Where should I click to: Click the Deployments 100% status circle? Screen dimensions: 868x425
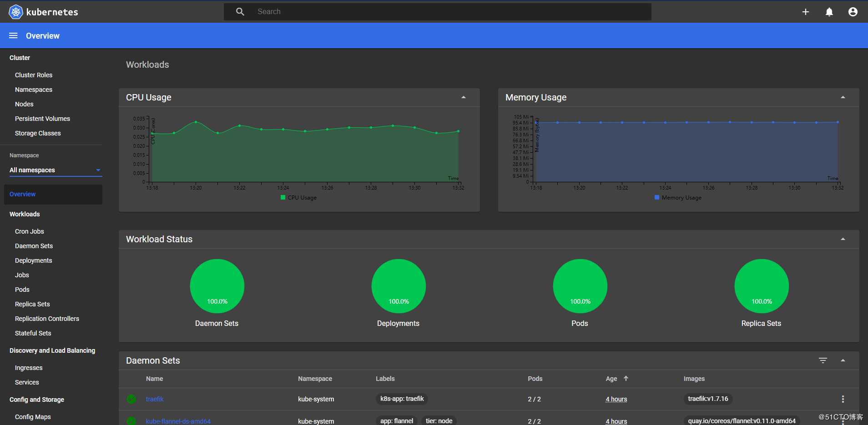click(x=399, y=286)
